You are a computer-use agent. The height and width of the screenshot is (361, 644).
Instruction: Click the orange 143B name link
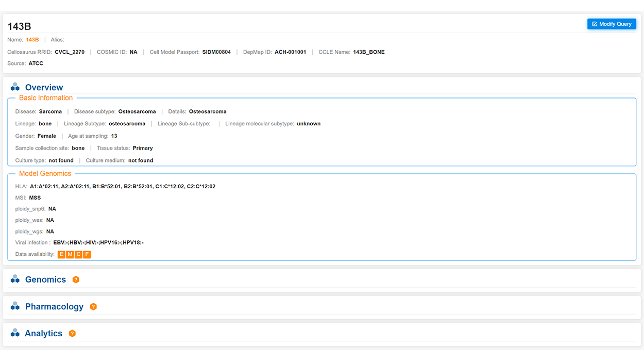pos(32,40)
